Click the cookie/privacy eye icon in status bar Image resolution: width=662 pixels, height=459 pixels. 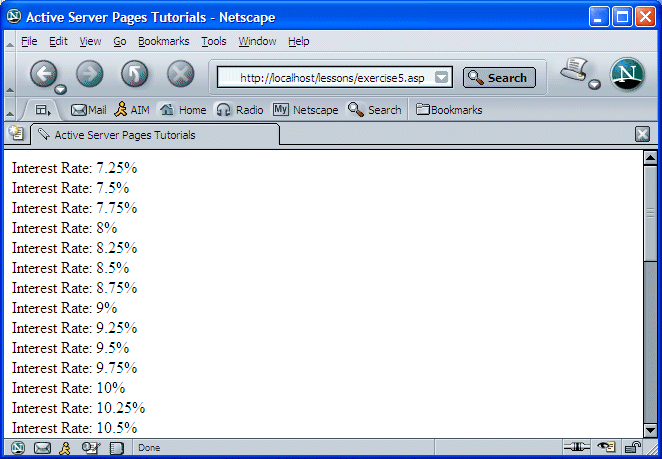click(x=607, y=447)
